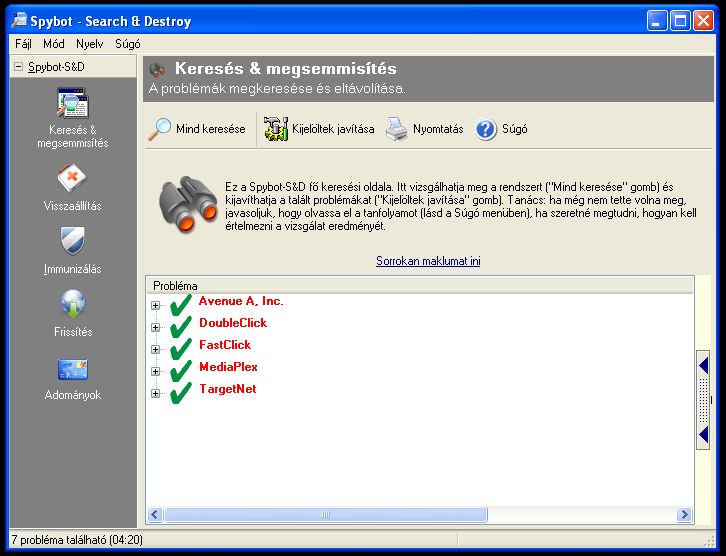
Task: Click the Adományok sidebar label
Action: 73,395
